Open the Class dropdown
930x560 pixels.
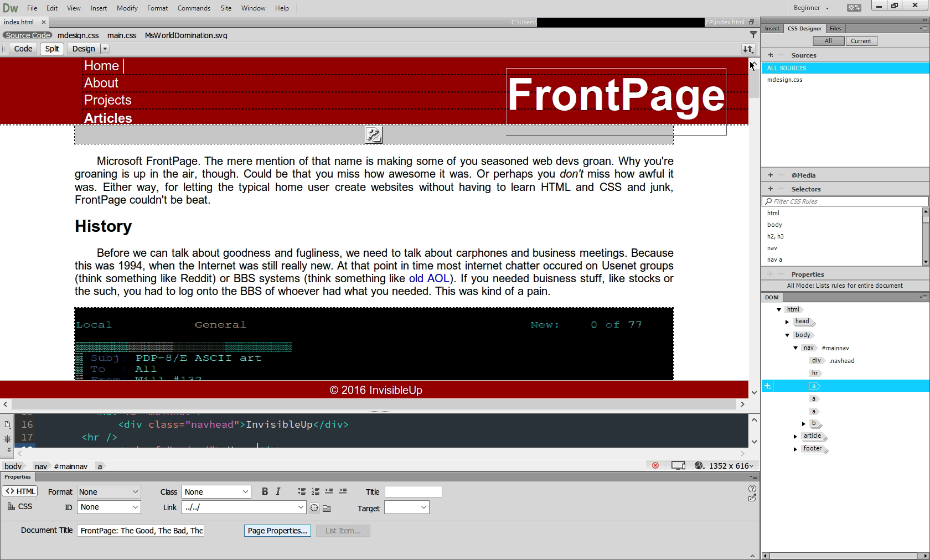[216, 491]
